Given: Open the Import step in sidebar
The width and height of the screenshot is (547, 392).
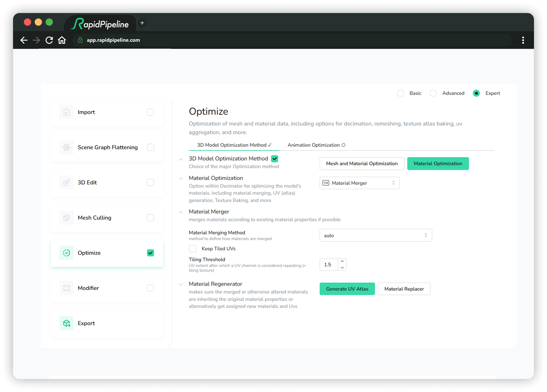Looking at the screenshot, I should (107, 112).
